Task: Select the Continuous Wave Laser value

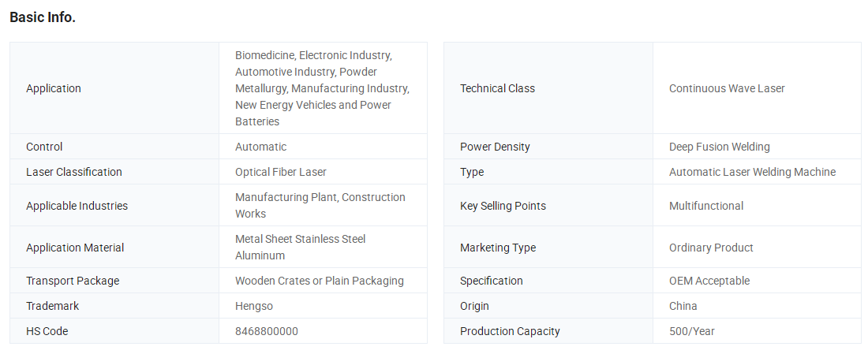Action: (x=727, y=88)
